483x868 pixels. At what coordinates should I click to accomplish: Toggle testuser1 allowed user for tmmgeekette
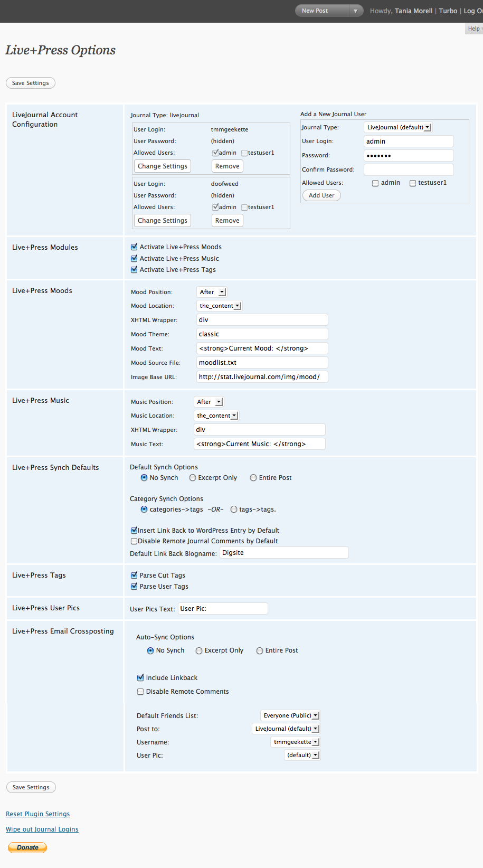pyautogui.click(x=244, y=153)
